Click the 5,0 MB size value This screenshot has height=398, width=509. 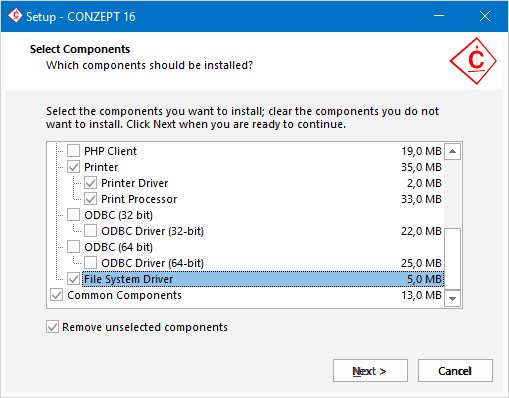point(424,279)
